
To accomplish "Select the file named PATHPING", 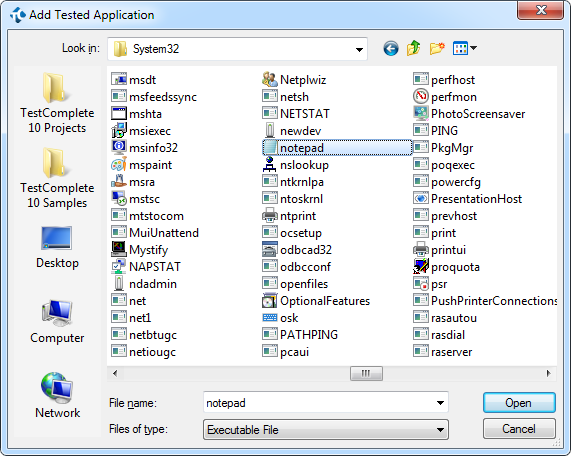I will (300, 335).
